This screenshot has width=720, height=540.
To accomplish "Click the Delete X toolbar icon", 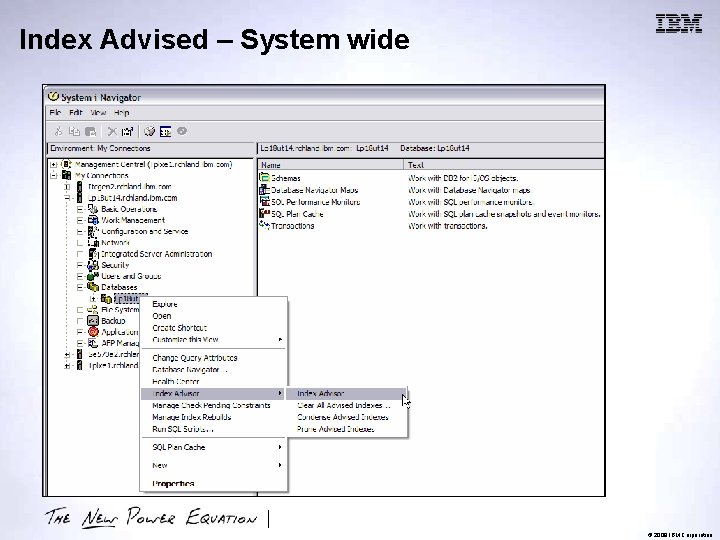I will [x=112, y=132].
